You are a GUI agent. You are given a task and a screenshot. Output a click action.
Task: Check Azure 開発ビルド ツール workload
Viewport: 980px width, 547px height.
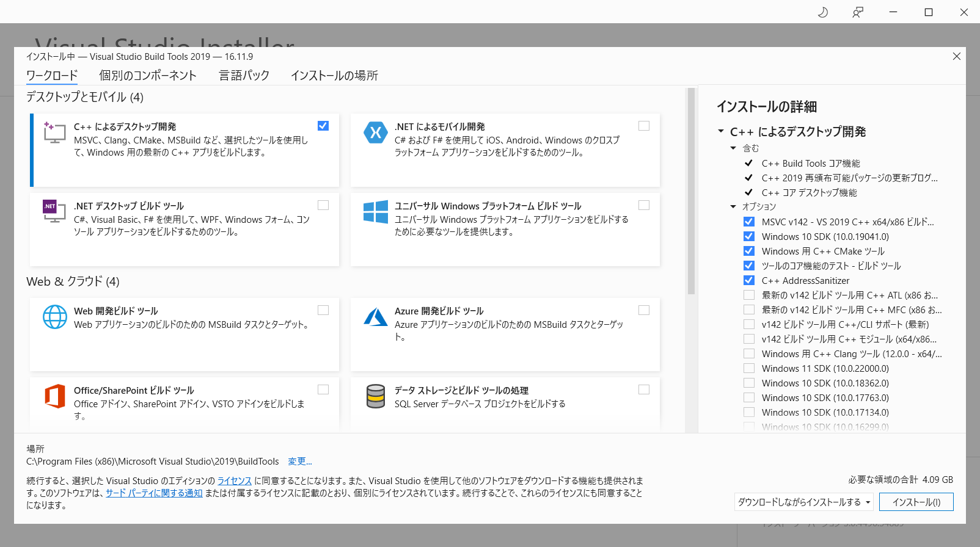click(644, 310)
